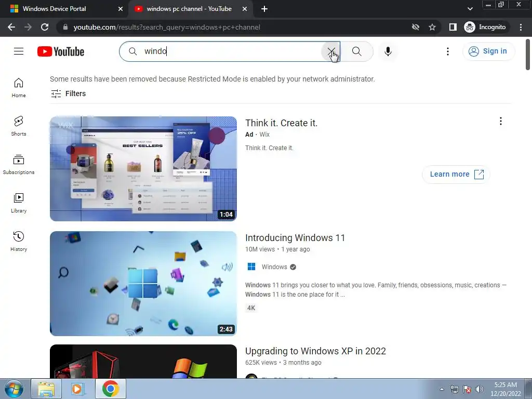Open 'Introducing Windows 11' video title
The width and height of the screenshot is (532, 399).
coord(295,238)
